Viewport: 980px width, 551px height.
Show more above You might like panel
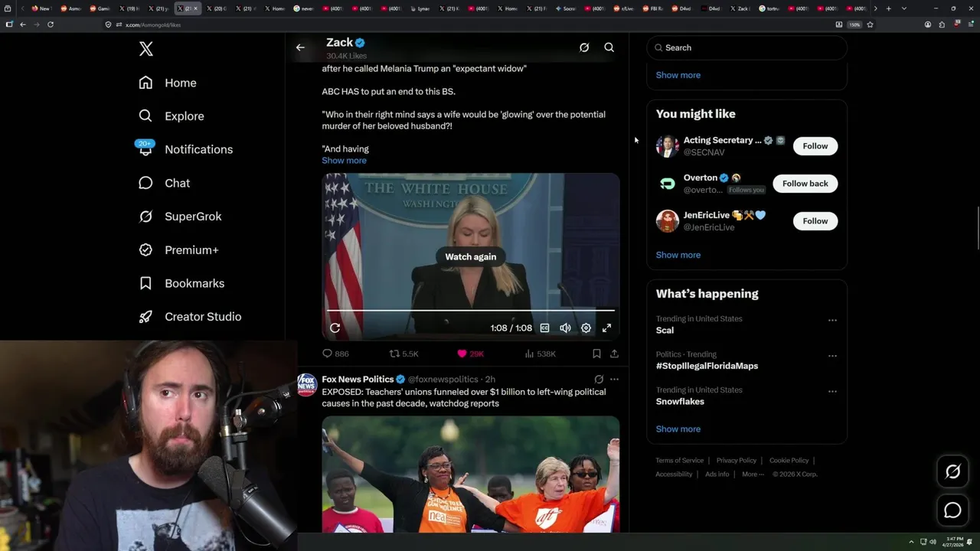click(678, 75)
